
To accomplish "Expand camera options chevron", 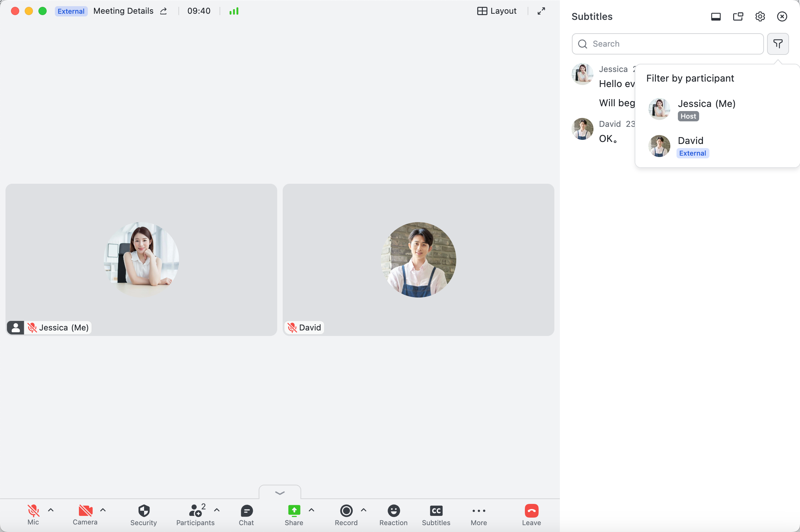I will (x=103, y=510).
